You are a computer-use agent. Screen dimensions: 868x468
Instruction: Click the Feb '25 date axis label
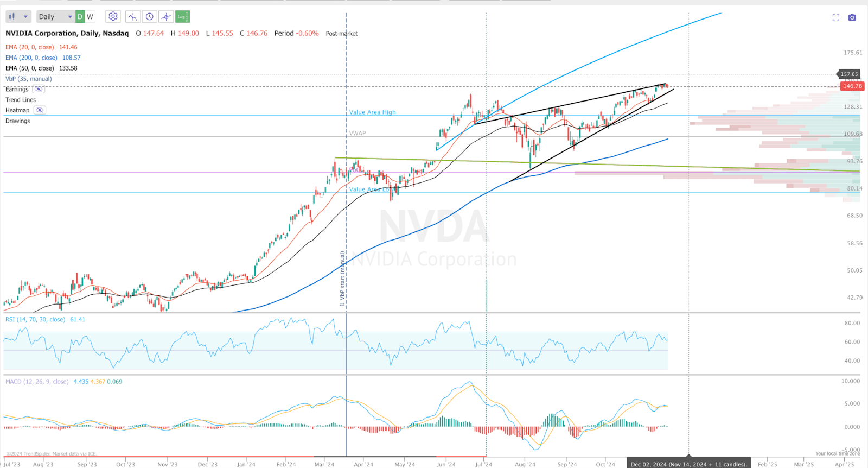768,464
